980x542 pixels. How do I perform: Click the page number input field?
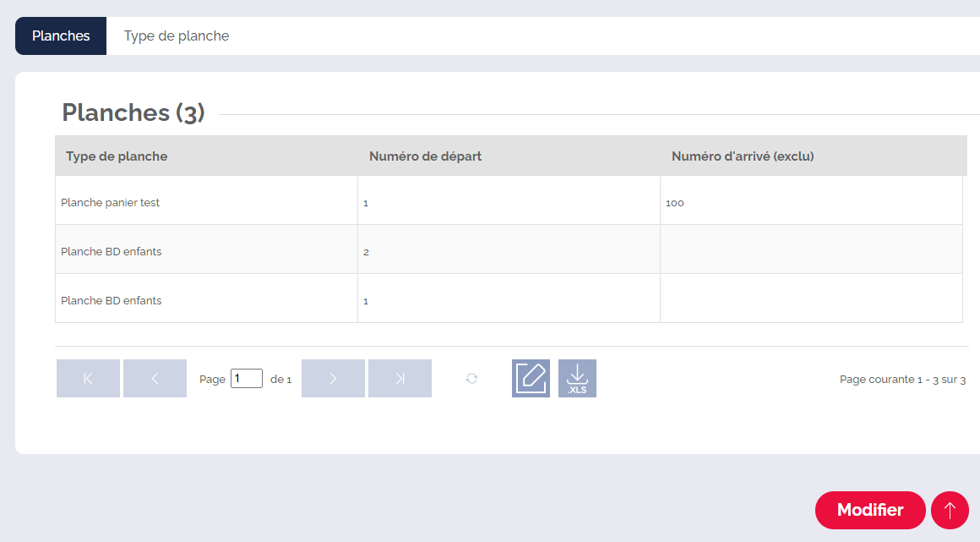[246, 379]
